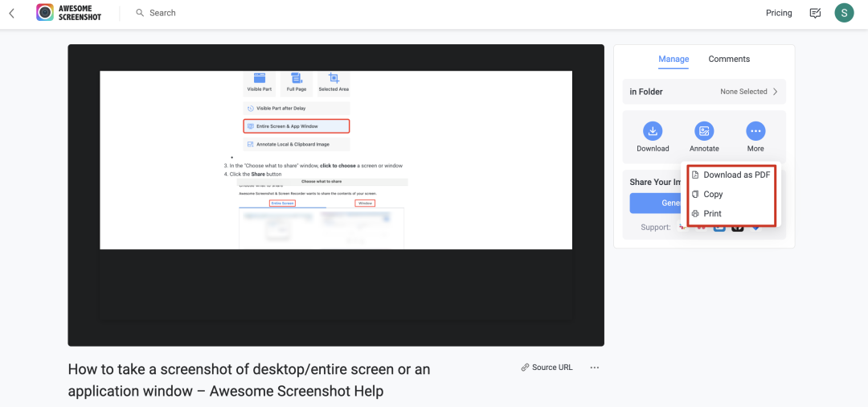Click the PDF file icon in menu
Image resolution: width=868 pixels, height=407 pixels.
695,175
